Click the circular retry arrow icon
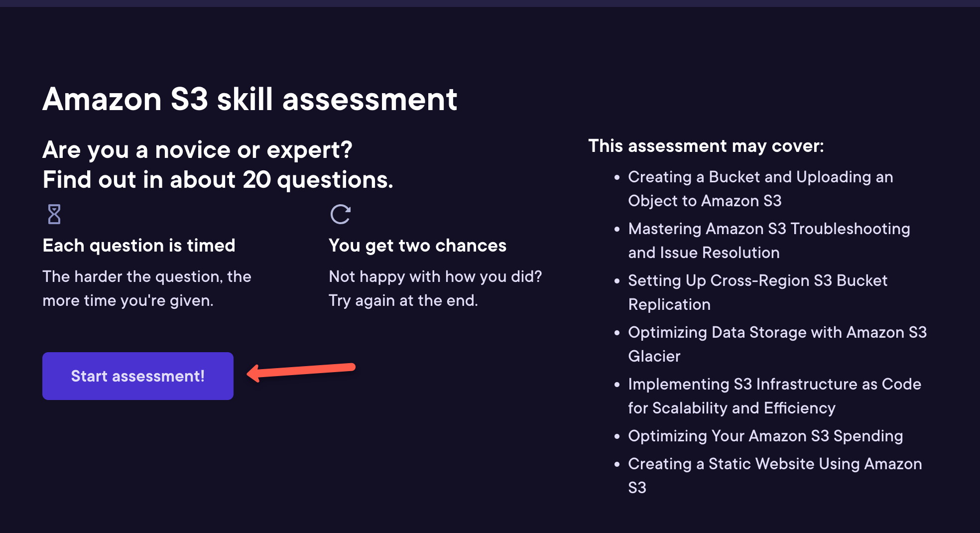980x533 pixels. (340, 215)
